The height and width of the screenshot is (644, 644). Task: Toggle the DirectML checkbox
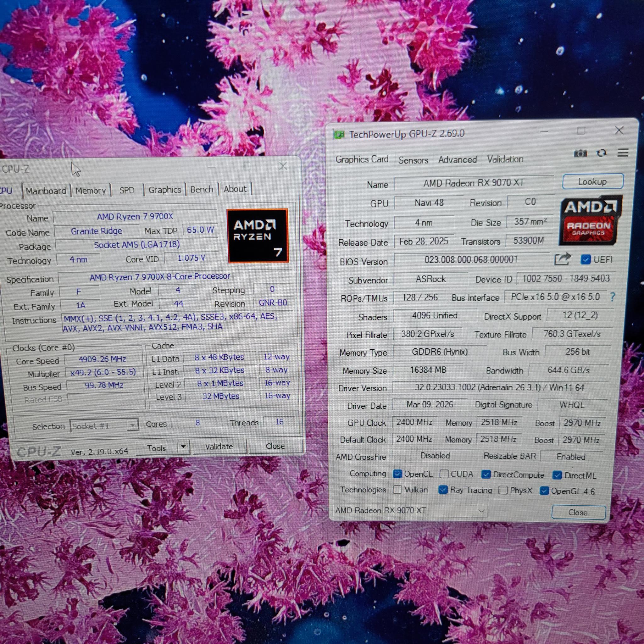click(x=557, y=475)
